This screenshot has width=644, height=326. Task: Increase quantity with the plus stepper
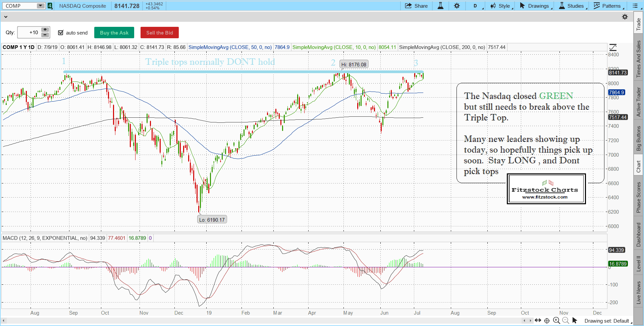point(45,30)
